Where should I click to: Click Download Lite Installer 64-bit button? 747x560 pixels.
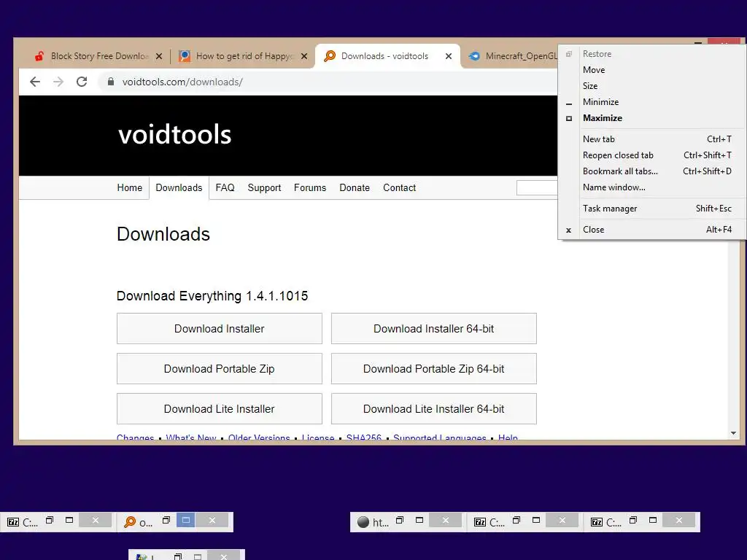tap(434, 408)
